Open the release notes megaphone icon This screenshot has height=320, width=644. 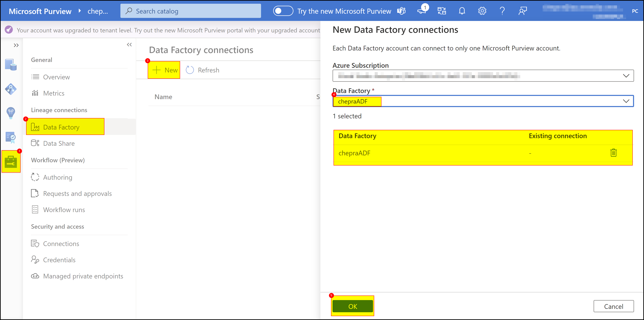pos(422,10)
